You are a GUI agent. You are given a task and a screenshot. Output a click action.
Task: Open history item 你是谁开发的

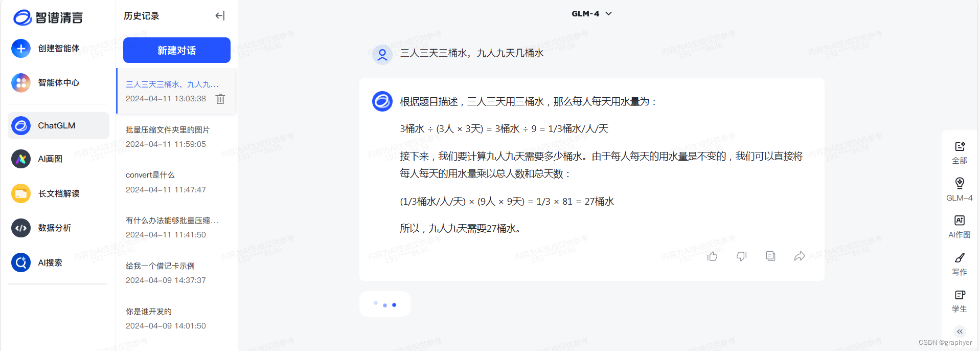click(x=176, y=318)
